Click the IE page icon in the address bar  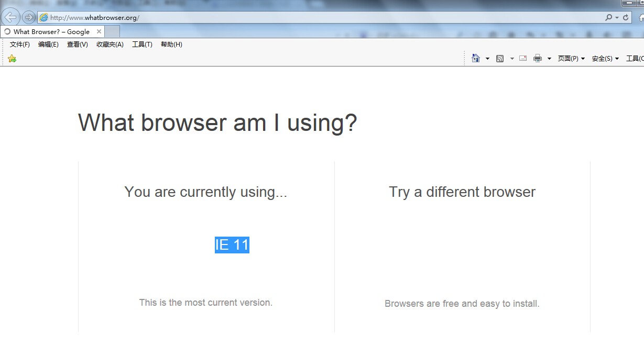click(43, 18)
